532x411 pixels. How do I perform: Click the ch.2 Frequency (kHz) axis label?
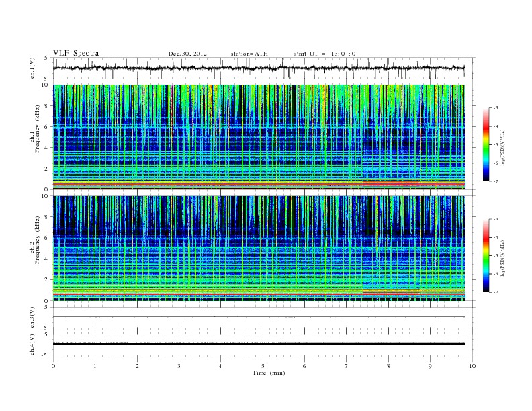tap(35, 240)
